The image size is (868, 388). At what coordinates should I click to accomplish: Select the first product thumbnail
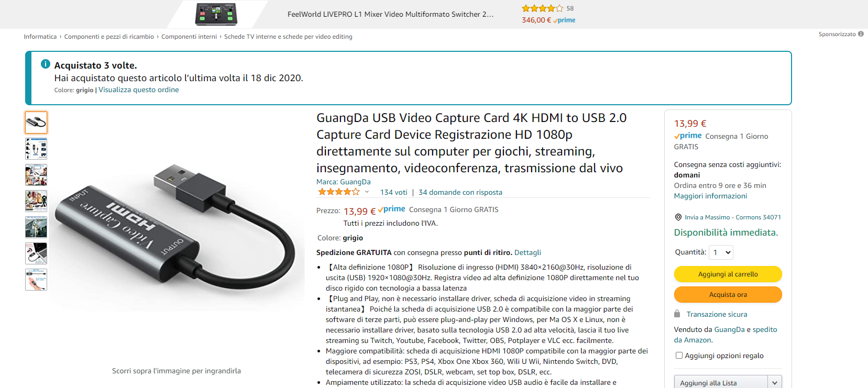pyautogui.click(x=36, y=123)
